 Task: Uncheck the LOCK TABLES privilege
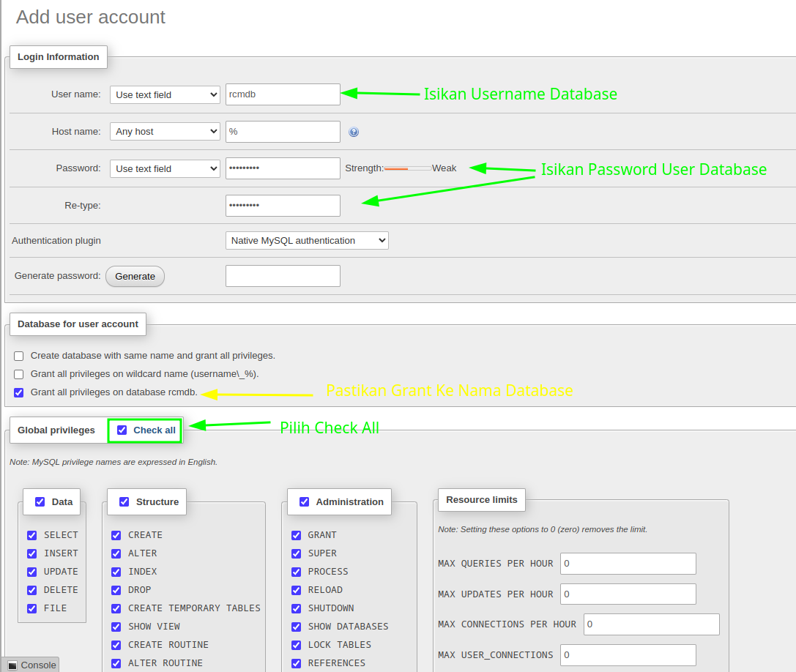(x=297, y=645)
